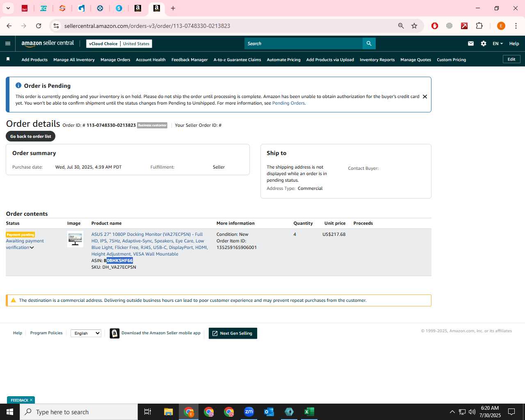Image resolution: width=525 pixels, height=420 pixels.
Task: Click Download the Amazon Seller mobile app
Action: (x=161, y=333)
